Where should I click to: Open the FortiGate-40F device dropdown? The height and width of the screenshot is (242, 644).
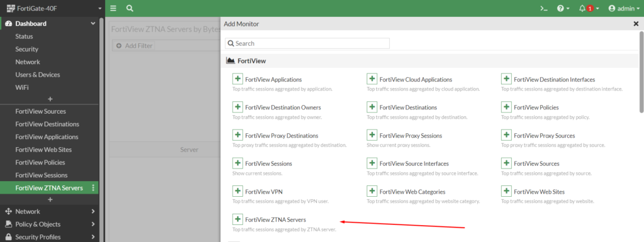pyautogui.click(x=54, y=8)
